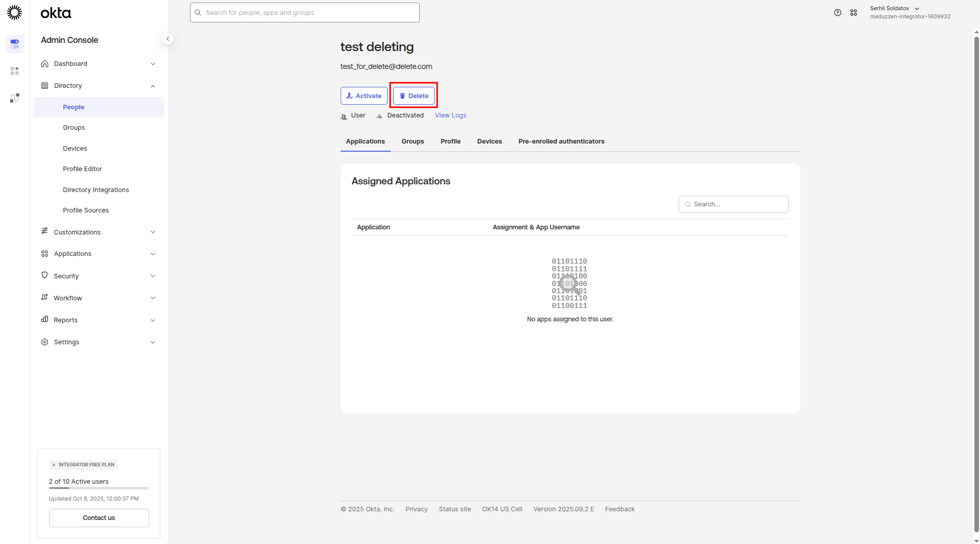Click the Contact us button

[99, 518]
